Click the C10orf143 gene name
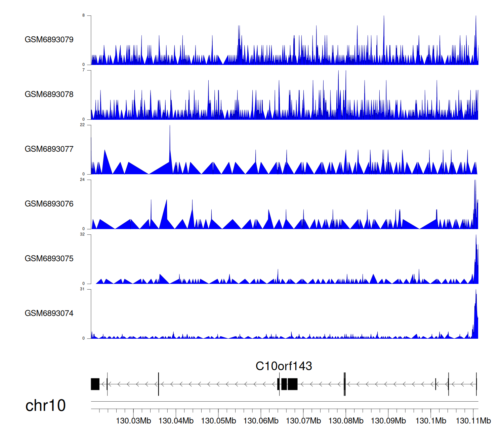This screenshot has height=444, width=504. (284, 366)
